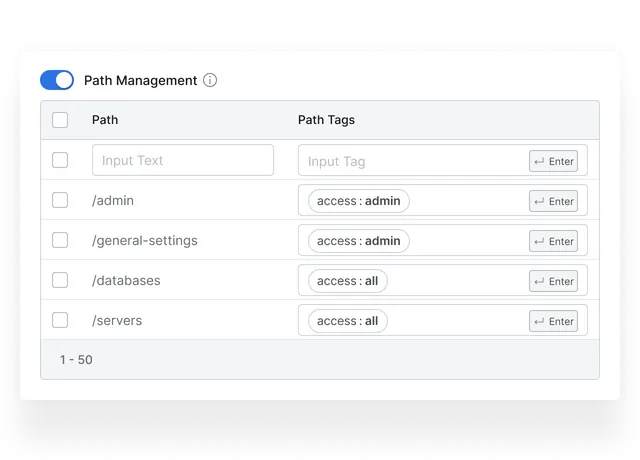Select access : admin tag for /general-settings
The image size is (640, 460).
pos(359,241)
